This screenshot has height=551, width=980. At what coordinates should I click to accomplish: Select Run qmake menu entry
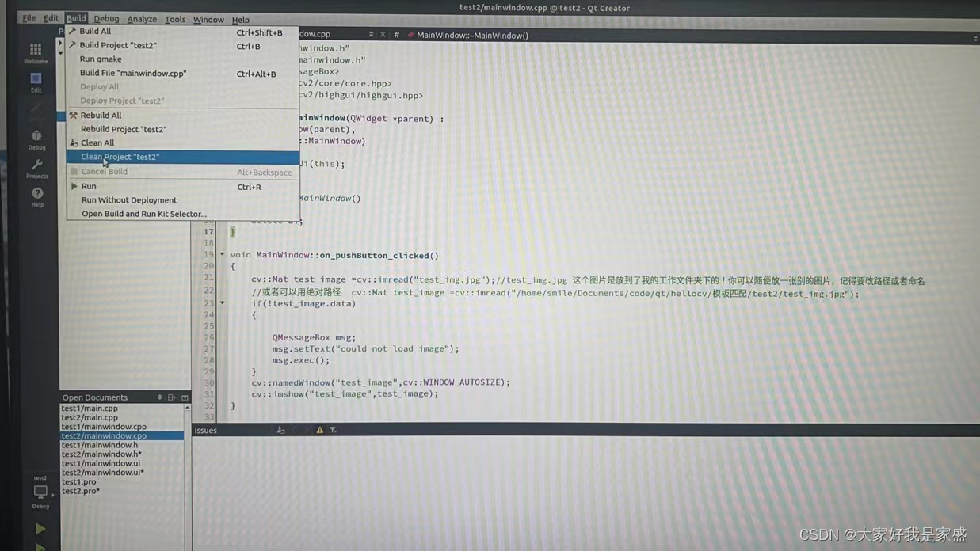pyautogui.click(x=182, y=59)
